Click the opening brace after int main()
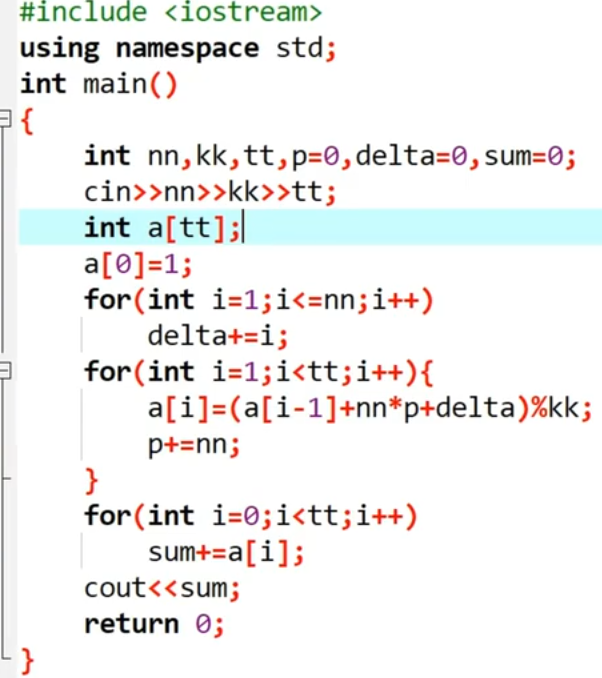This screenshot has width=602, height=678. click(27, 121)
